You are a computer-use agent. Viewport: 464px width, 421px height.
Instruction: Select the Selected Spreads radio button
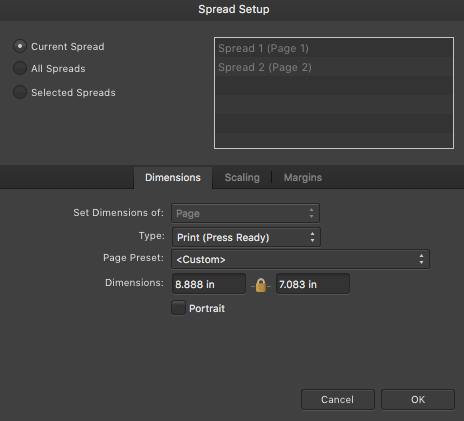pos(20,92)
